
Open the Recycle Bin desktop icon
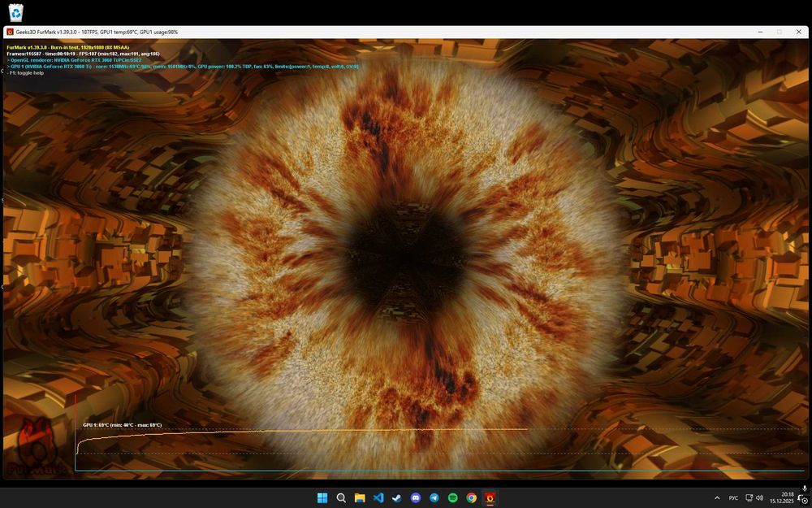click(16, 12)
